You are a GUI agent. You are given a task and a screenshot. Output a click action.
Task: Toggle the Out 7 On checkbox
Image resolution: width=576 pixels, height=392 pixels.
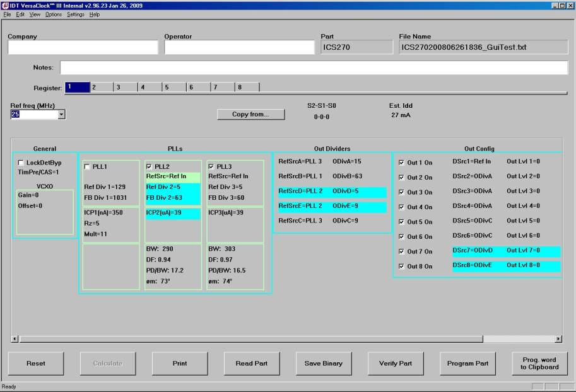(x=401, y=252)
